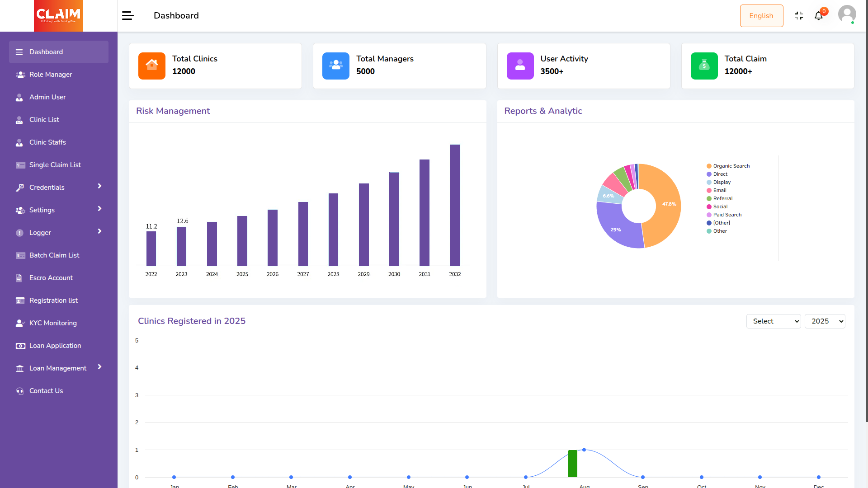Open the Select dropdown in Clinics Registered
The height and width of the screenshot is (488, 868).
coord(773,321)
